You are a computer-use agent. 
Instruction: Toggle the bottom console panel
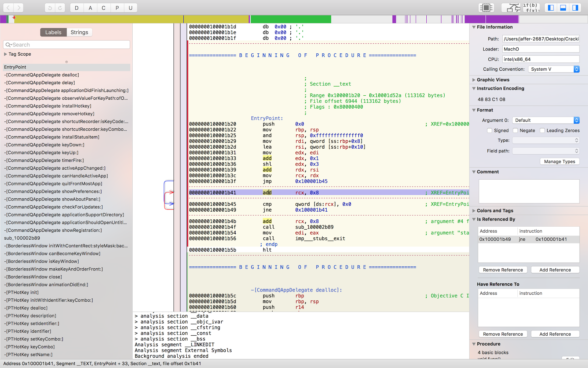pyautogui.click(x=563, y=8)
